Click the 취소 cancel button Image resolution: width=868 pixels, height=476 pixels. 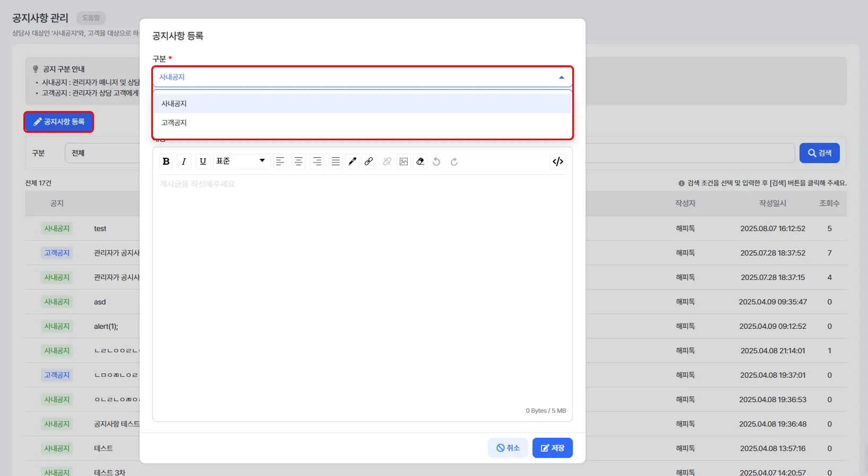(508, 448)
